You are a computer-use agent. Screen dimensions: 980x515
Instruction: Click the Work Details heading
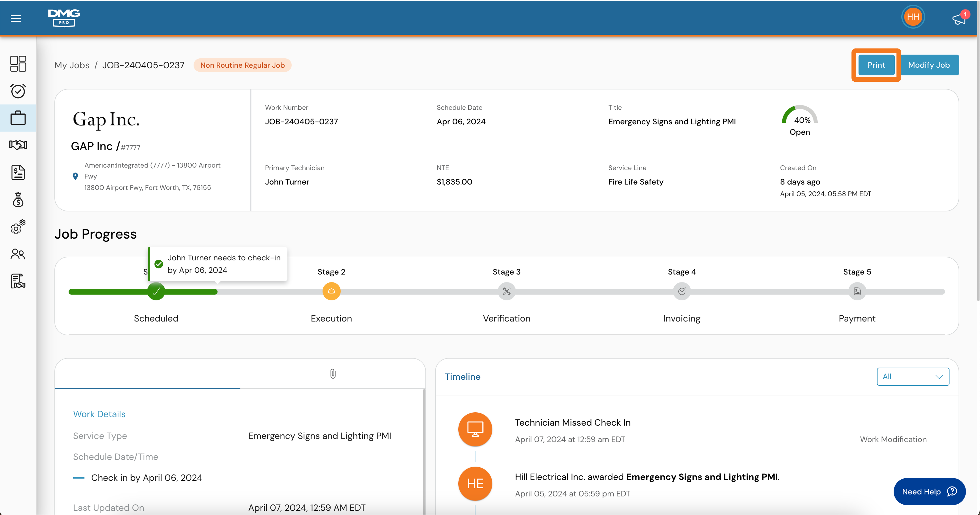click(99, 414)
